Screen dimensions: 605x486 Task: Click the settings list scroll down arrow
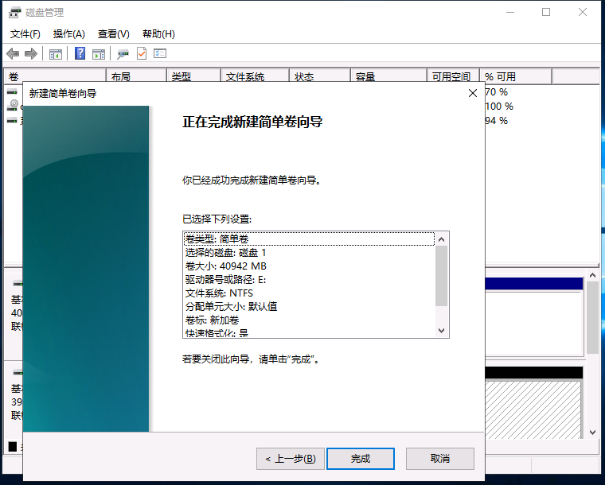(x=442, y=331)
